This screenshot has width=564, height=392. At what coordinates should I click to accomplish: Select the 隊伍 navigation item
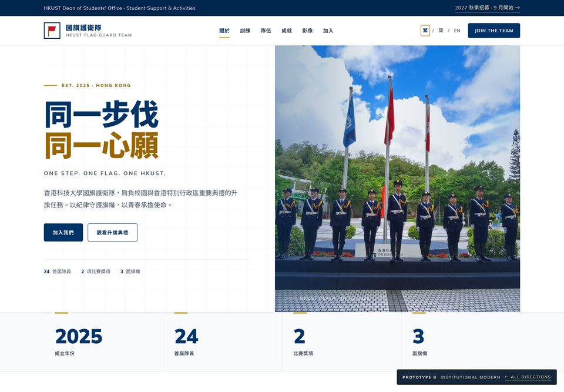point(266,31)
